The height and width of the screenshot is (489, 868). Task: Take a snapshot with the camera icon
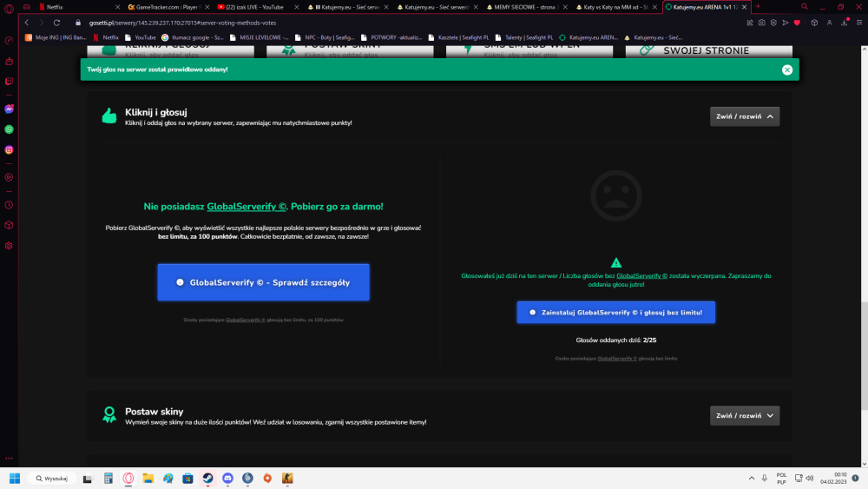click(762, 23)
